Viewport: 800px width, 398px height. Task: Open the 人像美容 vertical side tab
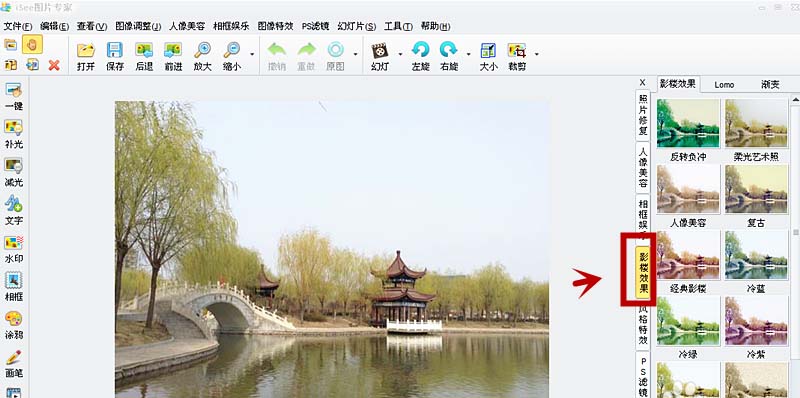643,167
